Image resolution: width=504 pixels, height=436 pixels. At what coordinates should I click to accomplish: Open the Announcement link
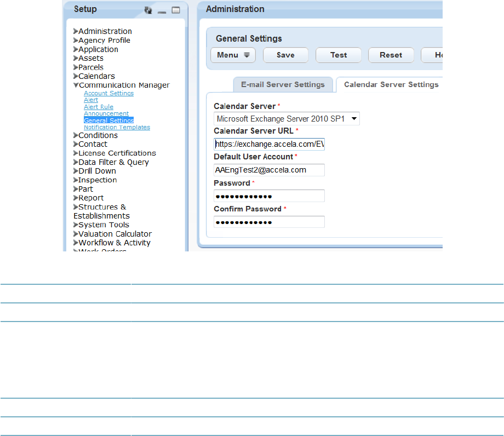[x=106, y=113]
